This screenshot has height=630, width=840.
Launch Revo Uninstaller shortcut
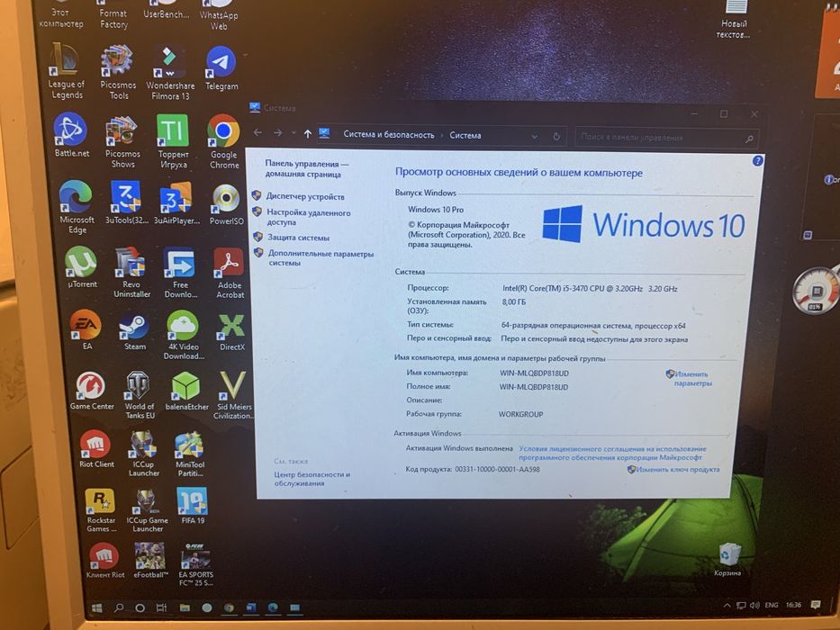click(131, 272)
